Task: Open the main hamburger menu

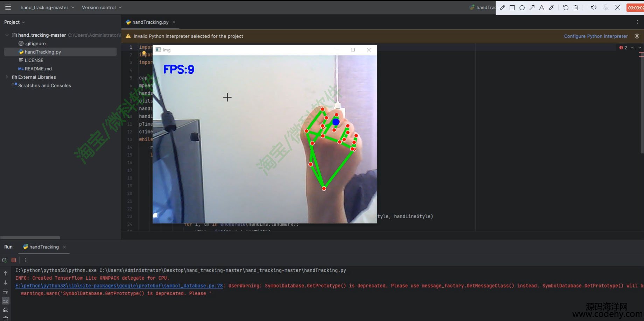Action: [8, 7]
